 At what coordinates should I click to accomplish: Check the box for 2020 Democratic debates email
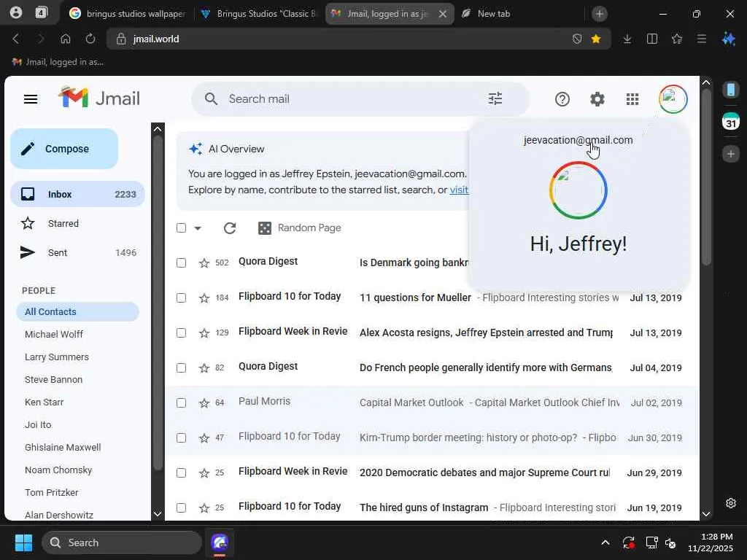point(181,472)
